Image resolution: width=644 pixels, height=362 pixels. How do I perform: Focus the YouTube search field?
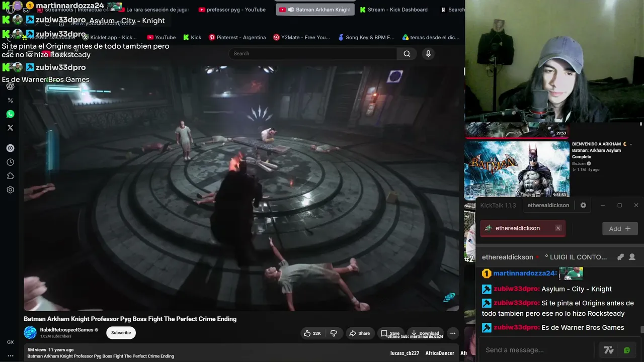[x=312, y=54]
